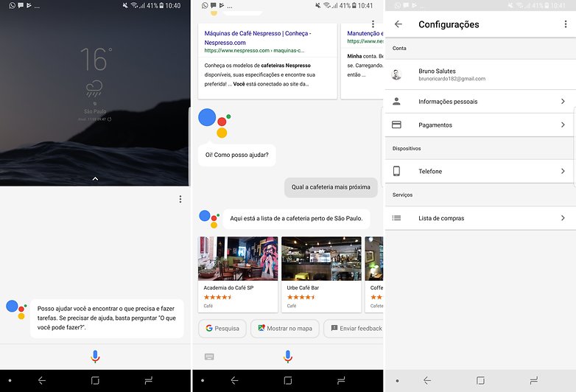Tap the 'Posso ajudar você a encontrar' bubble
Screen dimensions: 576x392
(107, 318)
